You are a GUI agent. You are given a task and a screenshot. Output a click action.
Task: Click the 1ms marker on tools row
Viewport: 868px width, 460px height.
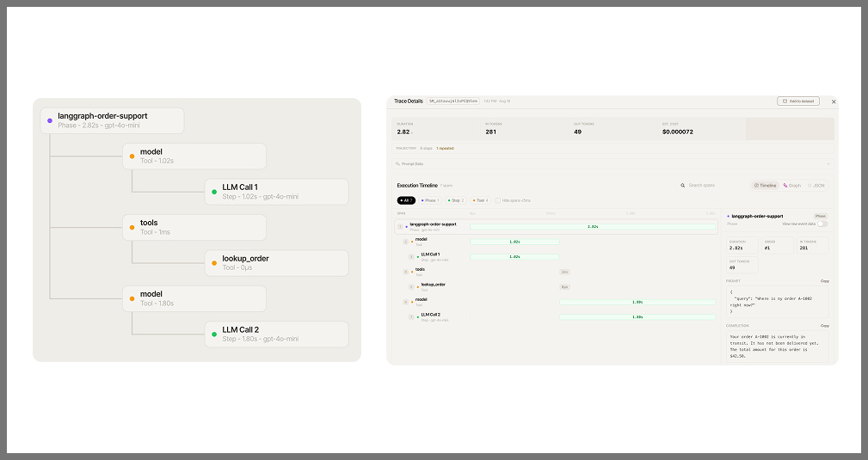tap(564, 272)
